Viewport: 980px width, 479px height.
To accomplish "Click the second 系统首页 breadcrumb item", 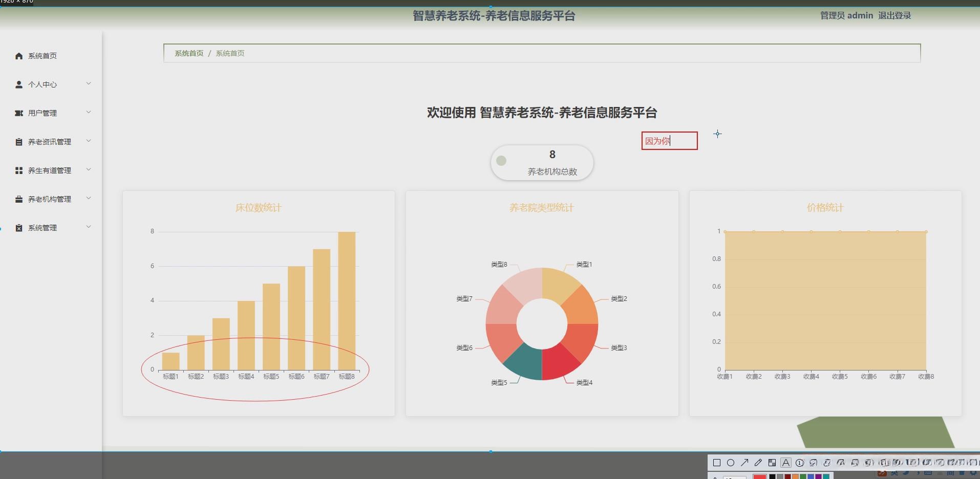I will [x=230, y=53].
